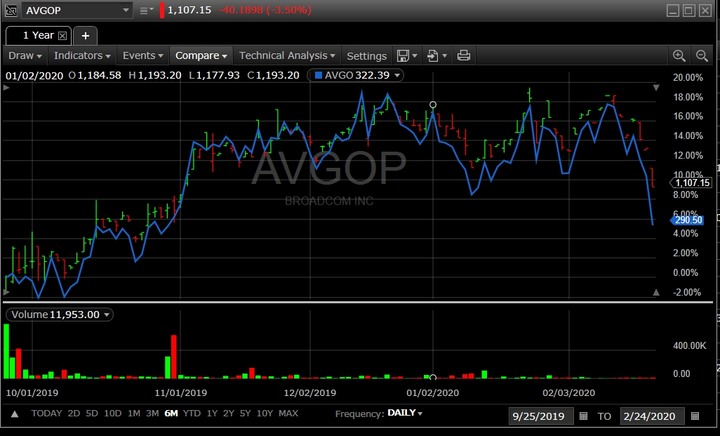Edit the end date field 2/24/2020
720x436 pixels.
[x=652, y=416]
